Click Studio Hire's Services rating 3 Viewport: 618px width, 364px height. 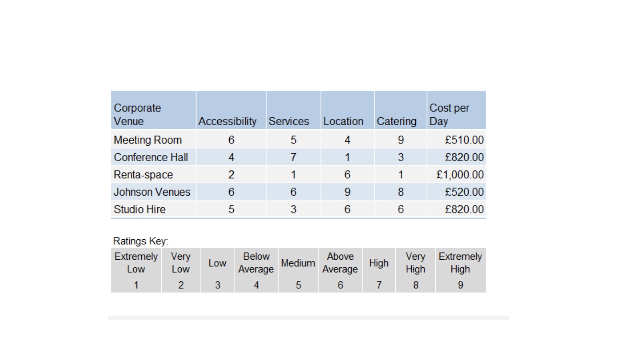pyautogui.click(x=293, y=209)
